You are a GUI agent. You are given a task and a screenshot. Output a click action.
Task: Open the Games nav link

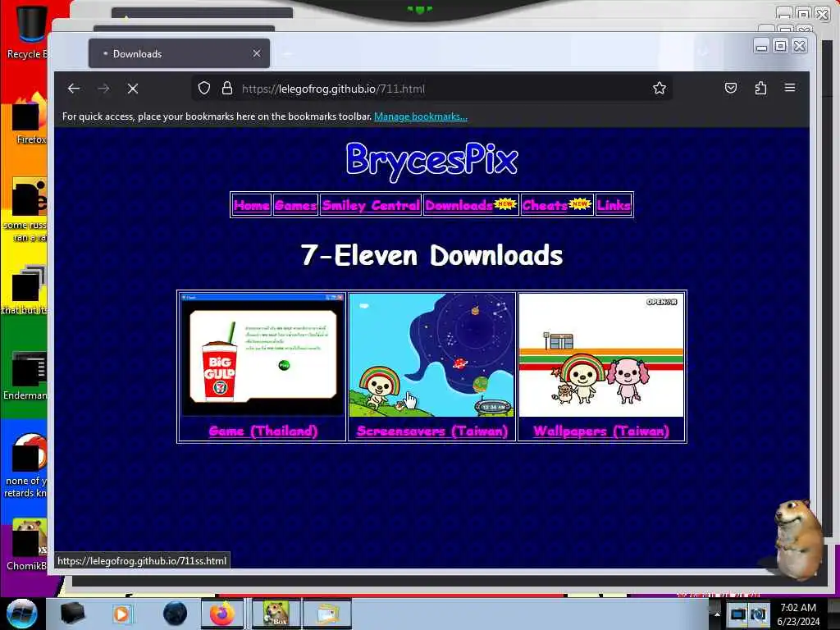[x=295, y=204]
